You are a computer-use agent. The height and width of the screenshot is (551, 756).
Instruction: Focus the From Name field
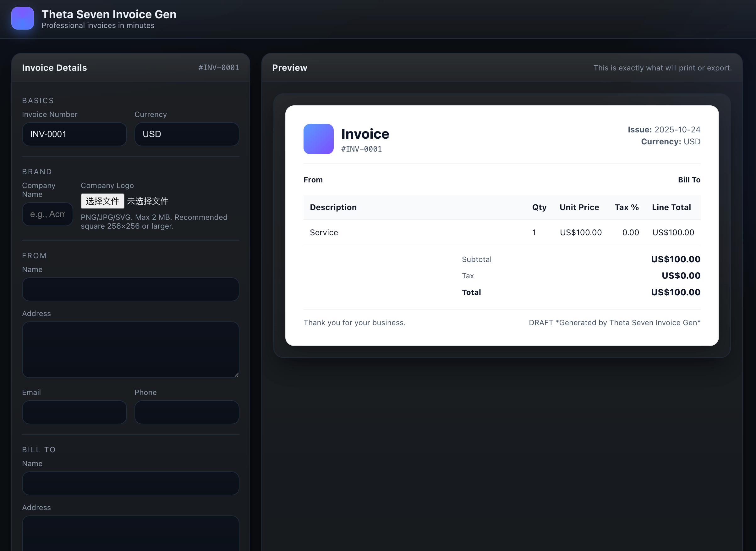(130, 289)
